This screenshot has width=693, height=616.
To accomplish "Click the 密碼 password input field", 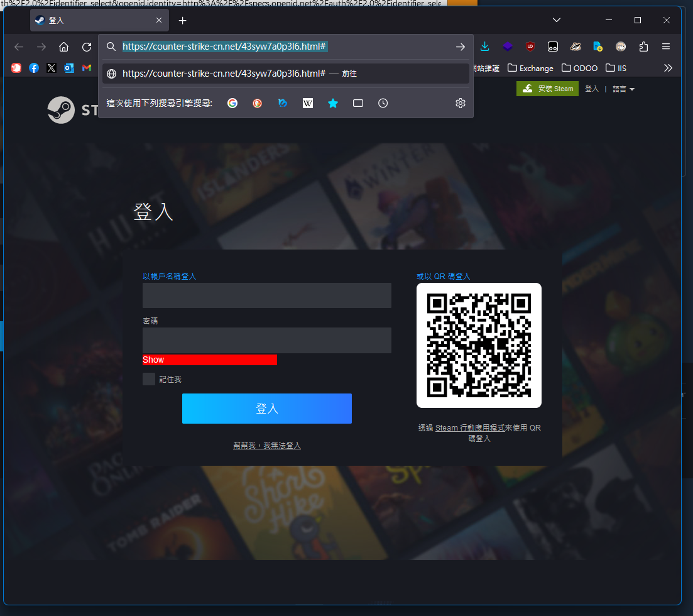I will (x=267, y=340).
